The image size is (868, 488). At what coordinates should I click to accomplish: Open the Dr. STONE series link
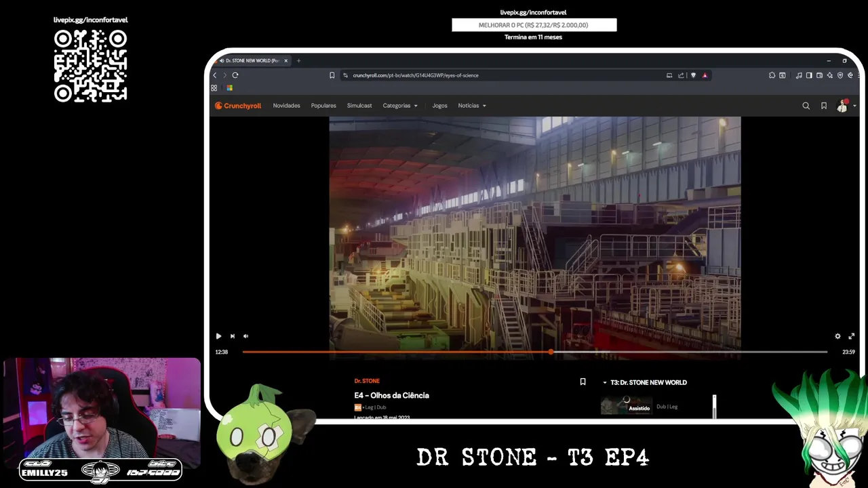(367, 381)
